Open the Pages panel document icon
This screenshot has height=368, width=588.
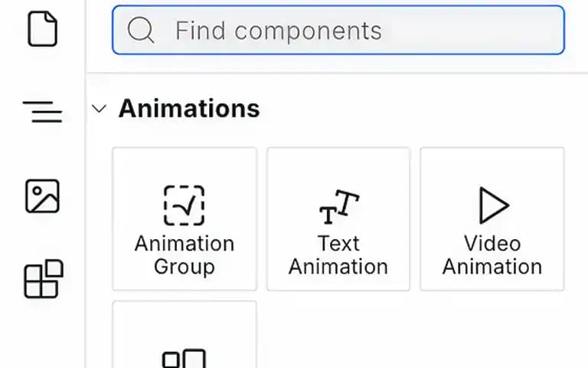(x=42, y=29)
